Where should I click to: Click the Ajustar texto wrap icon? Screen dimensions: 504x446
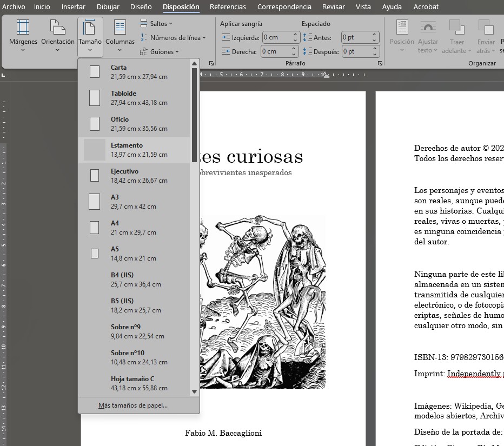pyautogui.click(x=428, y=28)
